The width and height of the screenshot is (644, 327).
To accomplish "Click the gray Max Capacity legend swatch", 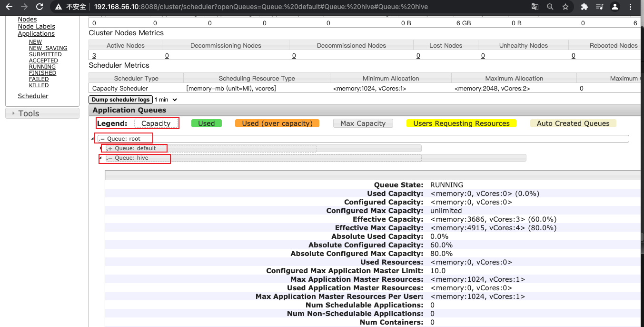I will [363, 123].
